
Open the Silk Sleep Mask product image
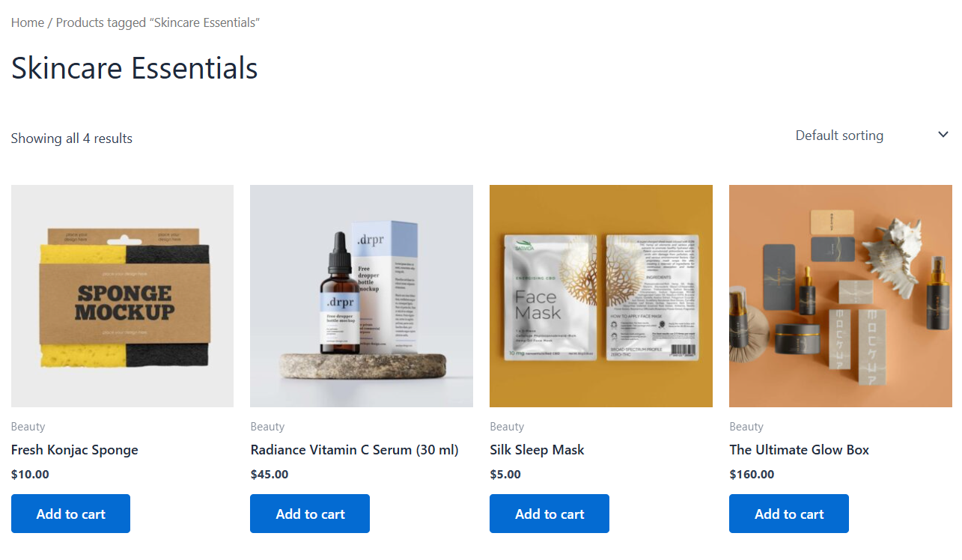pos(601,296)
